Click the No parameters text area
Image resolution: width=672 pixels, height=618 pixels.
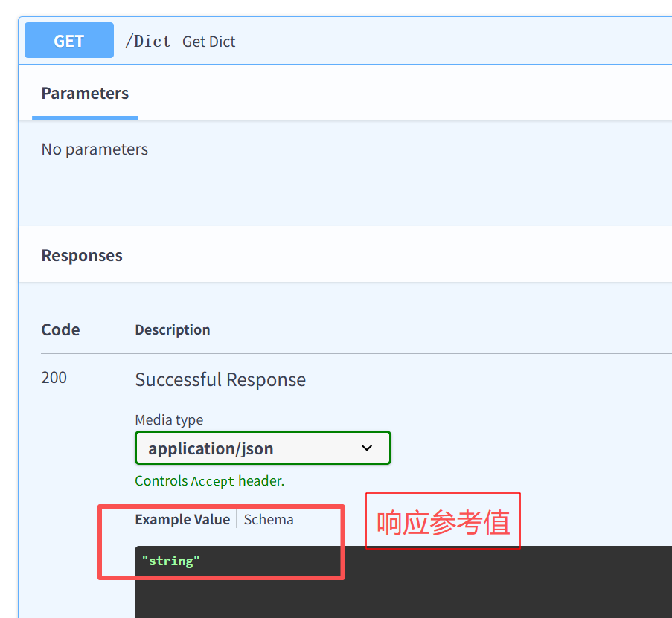pos(95,149)
